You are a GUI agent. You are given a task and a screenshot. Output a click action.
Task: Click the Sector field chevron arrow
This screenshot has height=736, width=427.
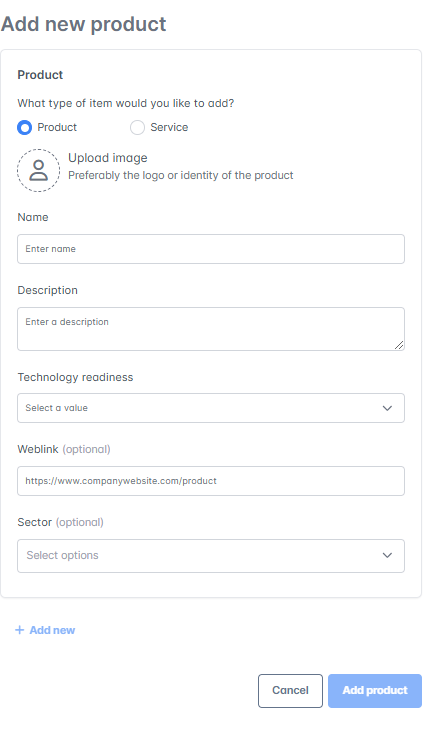click(x=387, y=555)
